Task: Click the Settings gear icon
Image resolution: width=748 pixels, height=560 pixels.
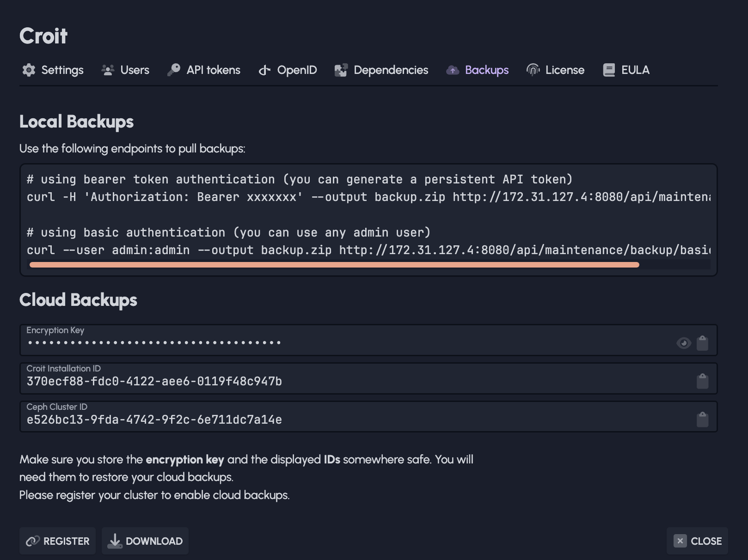Action: pyautogui.click(x=29, y=70)
